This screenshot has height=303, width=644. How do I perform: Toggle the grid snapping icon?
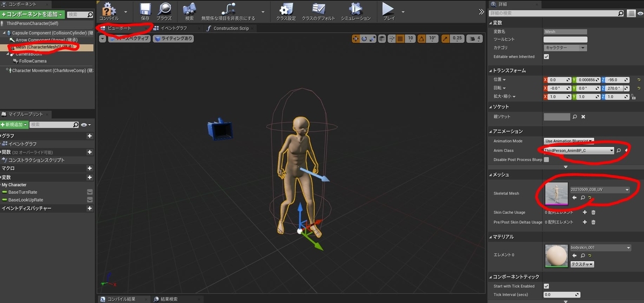click(400, 39)
